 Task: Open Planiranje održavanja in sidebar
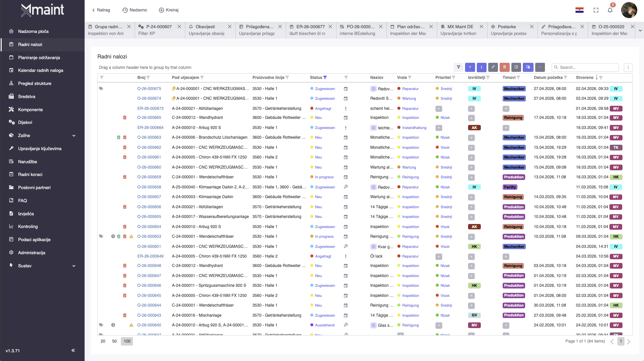(x=39, y=57)
